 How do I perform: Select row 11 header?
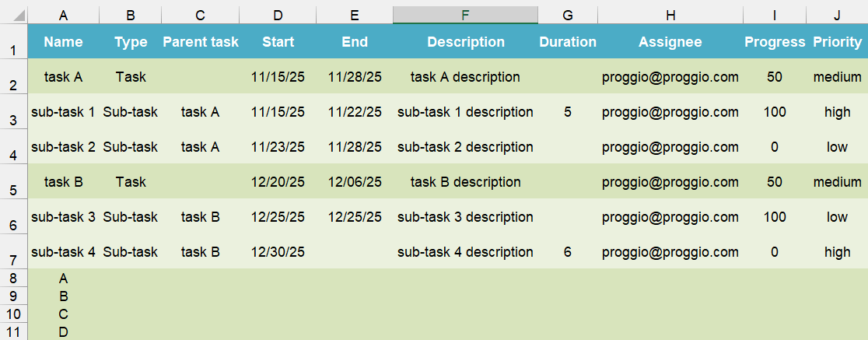14,331
